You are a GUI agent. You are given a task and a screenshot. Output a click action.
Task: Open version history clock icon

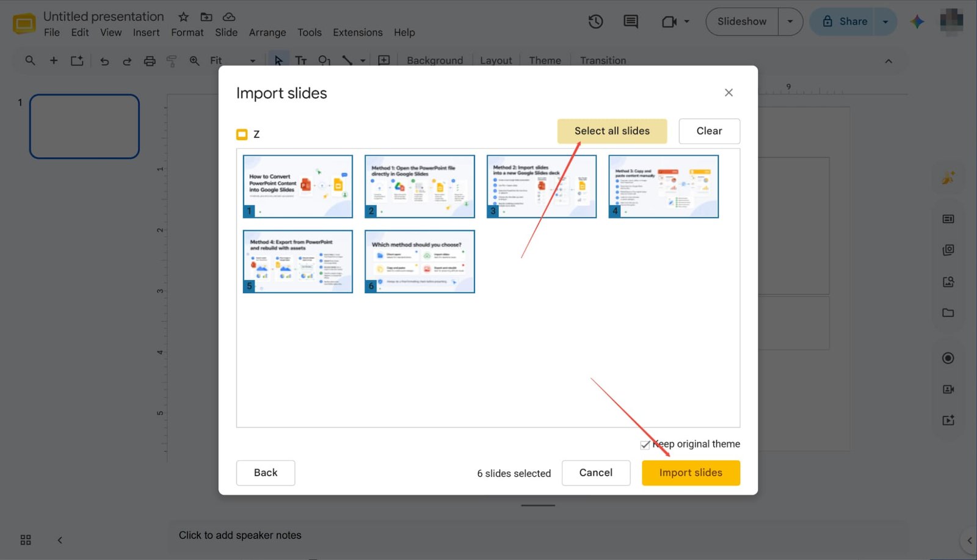tap(595, 22)
